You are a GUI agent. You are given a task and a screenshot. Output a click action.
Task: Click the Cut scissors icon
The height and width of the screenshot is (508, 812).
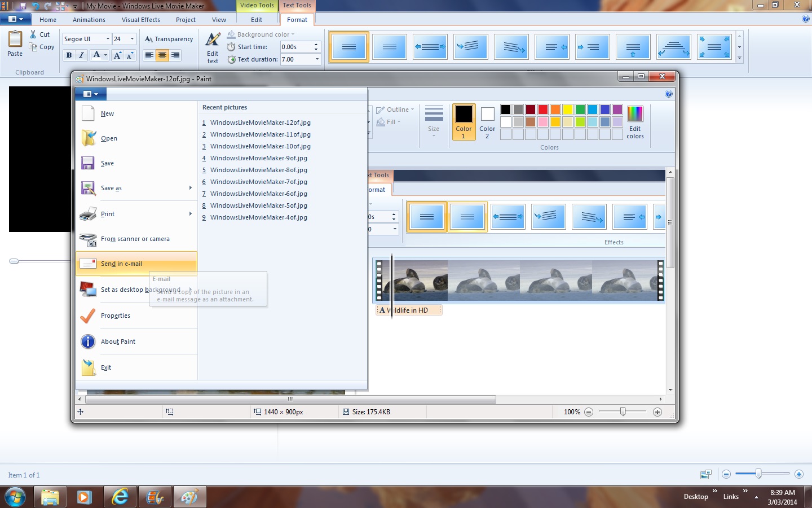33,34
